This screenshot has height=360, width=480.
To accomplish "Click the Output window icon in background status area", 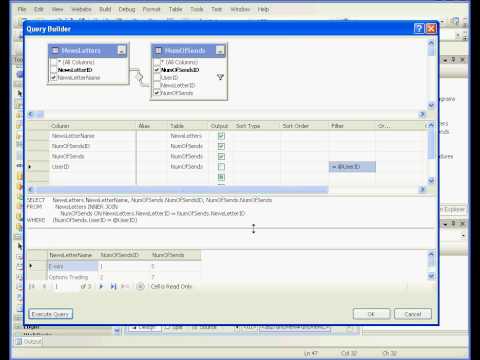I will click(x=19, y=342).
